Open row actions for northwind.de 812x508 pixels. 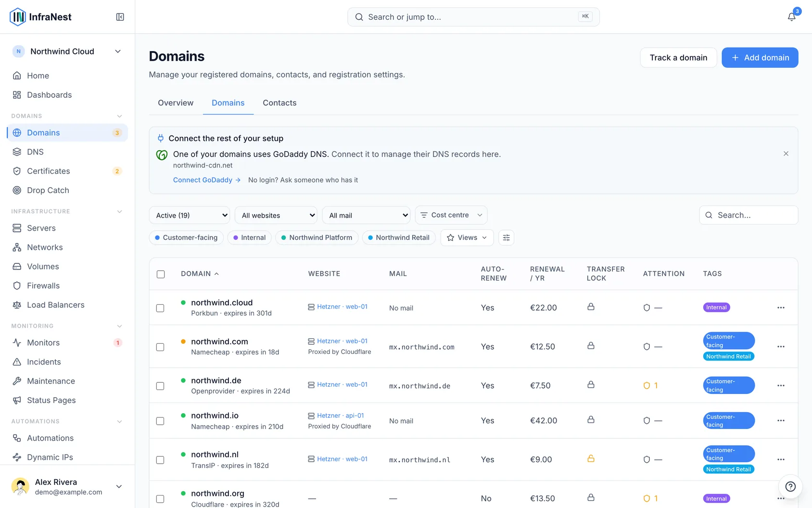click(781, 386)
